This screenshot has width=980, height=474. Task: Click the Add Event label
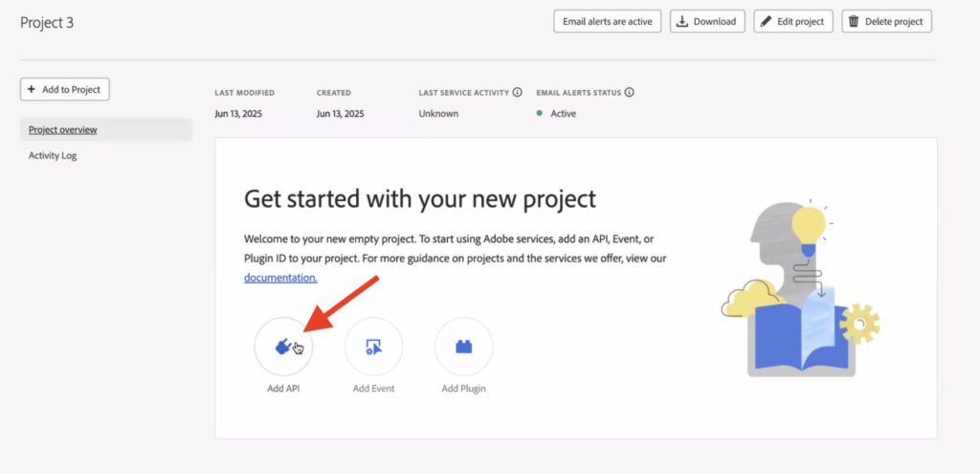(374, 389)
